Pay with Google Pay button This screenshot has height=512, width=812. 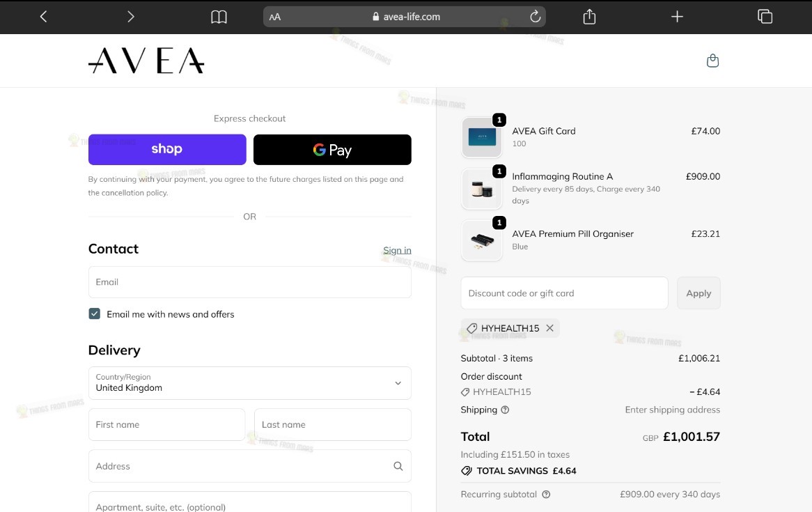[332, 149]
